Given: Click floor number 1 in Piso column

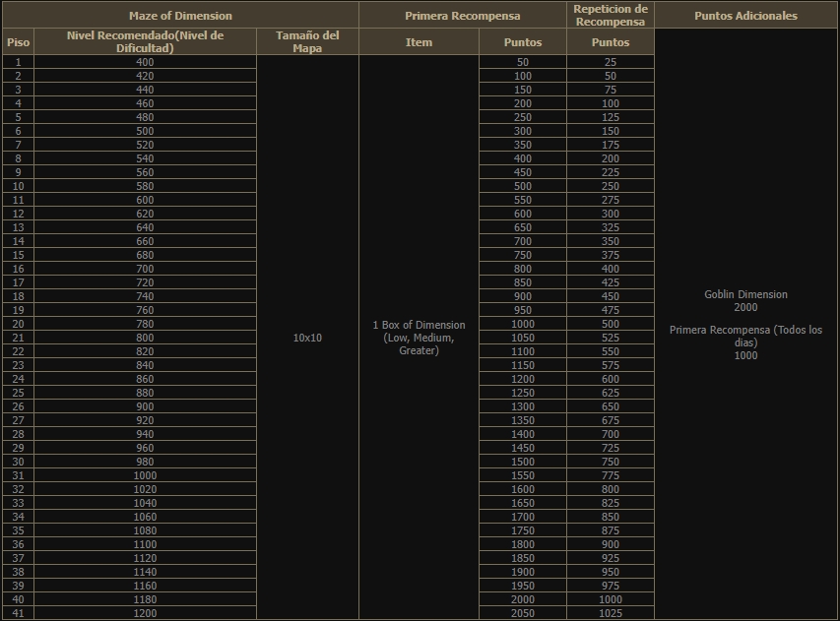Looking at the screenshot, I should point(18,62).
